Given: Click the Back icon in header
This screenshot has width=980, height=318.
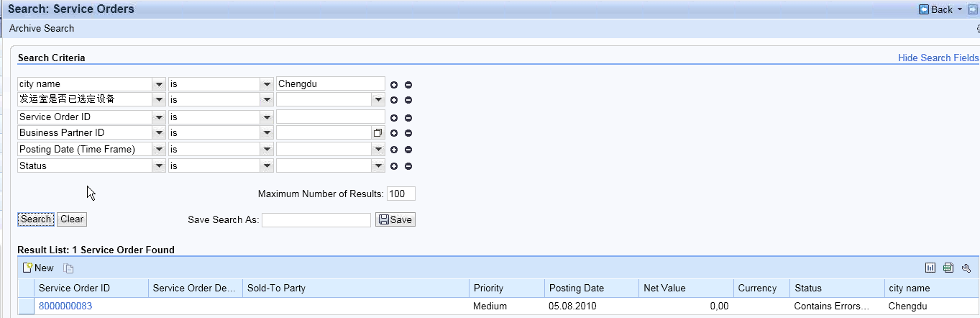Looking at the screenshot, I should 924,9.
